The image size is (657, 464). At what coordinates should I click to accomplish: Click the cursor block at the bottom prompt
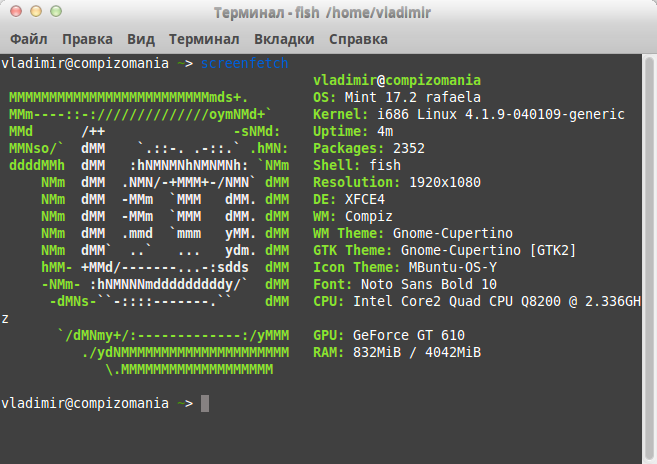point(205,404)
